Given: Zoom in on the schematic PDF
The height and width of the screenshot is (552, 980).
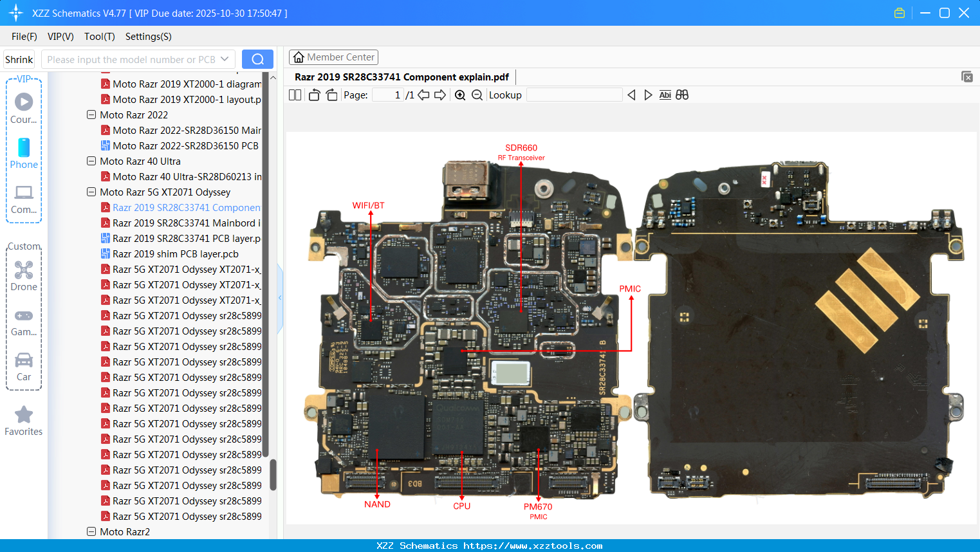Looking at the screenshot, I should [x=460, y=95].
